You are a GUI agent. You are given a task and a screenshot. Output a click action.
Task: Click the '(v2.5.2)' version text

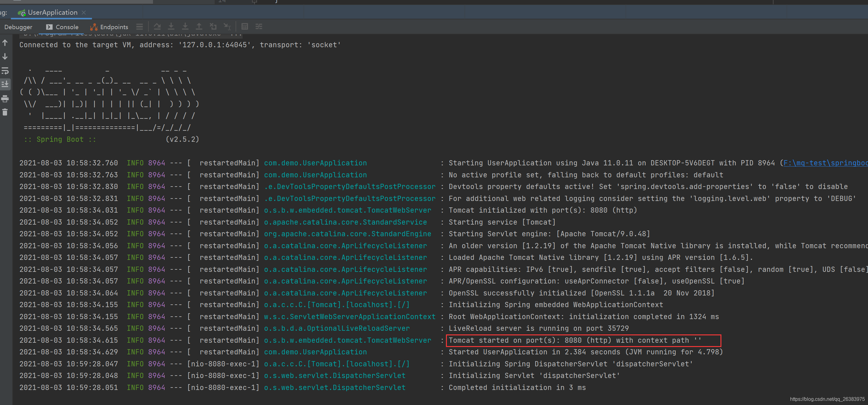182,139
